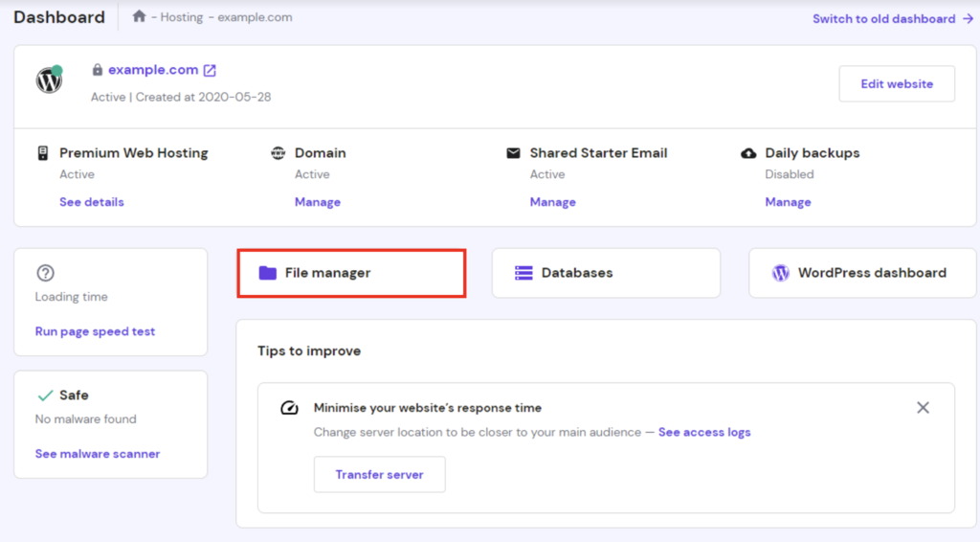Dismiss the response time tip

(x=923, y=408)
